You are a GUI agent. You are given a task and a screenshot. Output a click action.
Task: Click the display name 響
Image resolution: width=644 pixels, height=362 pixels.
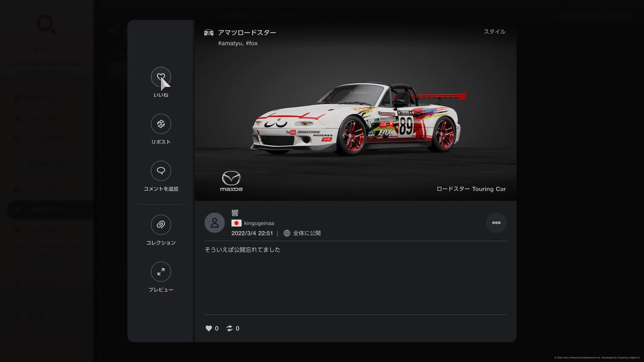[x=235, y=213]
